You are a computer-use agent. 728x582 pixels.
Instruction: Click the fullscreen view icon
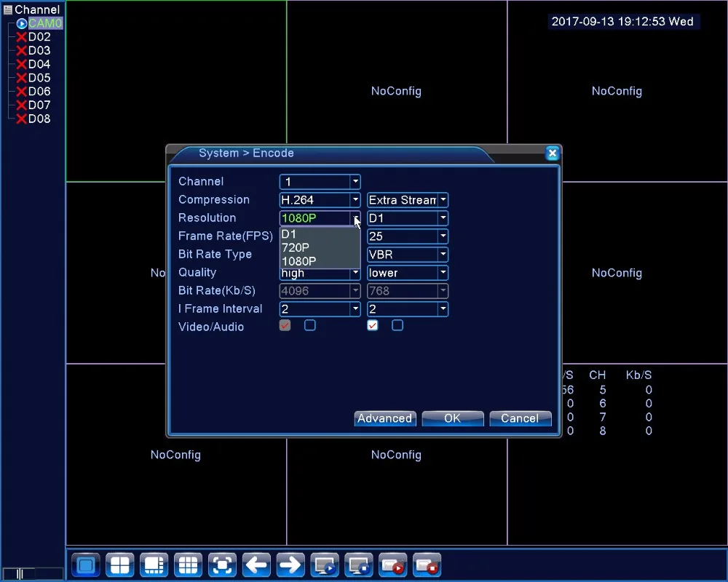(222, 565)
